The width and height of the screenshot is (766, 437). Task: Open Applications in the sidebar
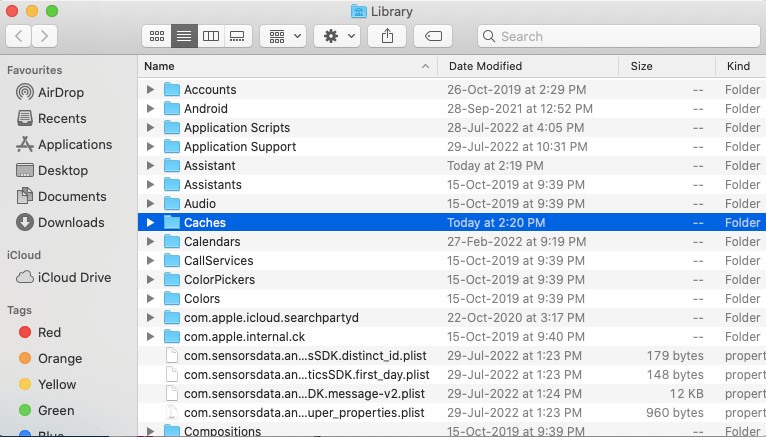click(x=64, y=145)
